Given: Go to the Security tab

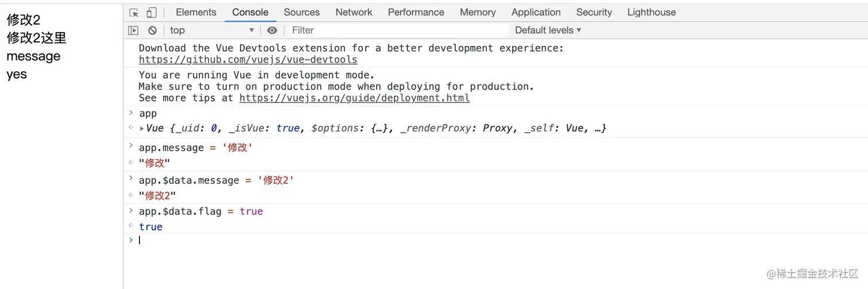Looking at the screenshot, I should pyautogui.click(x=594, y=12).
